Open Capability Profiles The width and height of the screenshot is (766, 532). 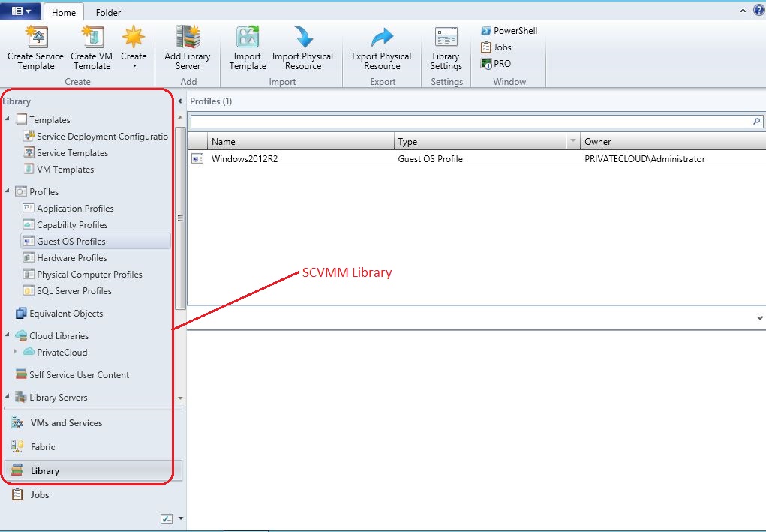click(65, 224)
